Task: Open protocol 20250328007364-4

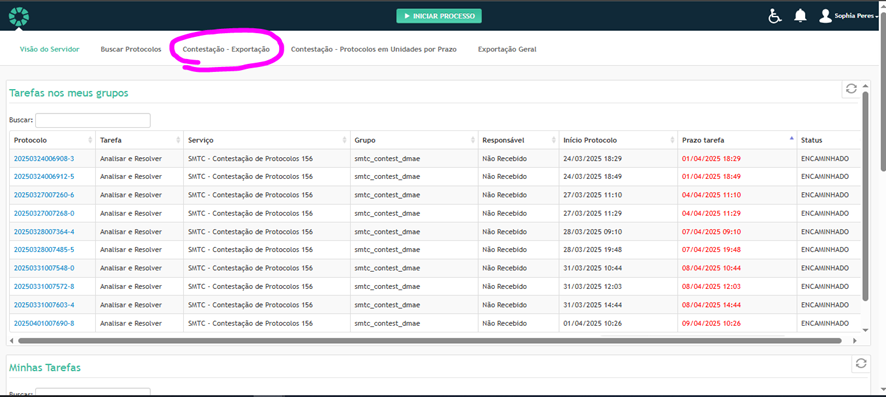Action: click(x=44, y=232)
